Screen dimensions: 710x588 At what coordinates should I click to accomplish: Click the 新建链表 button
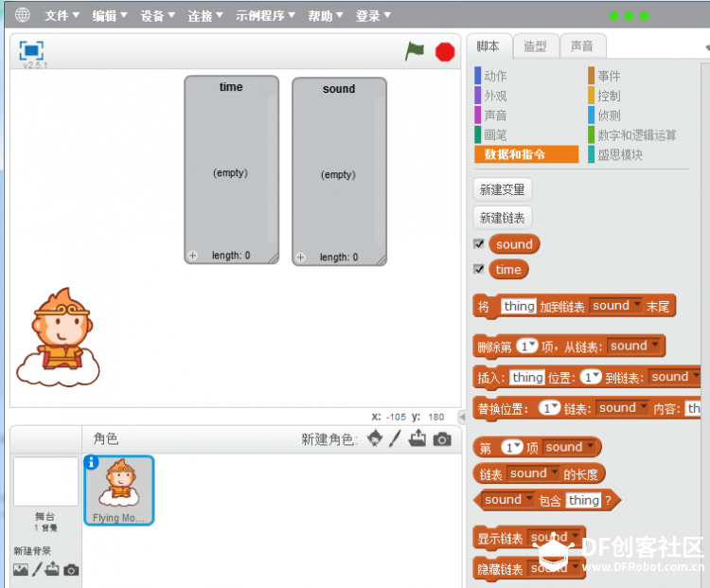(502, 218)
